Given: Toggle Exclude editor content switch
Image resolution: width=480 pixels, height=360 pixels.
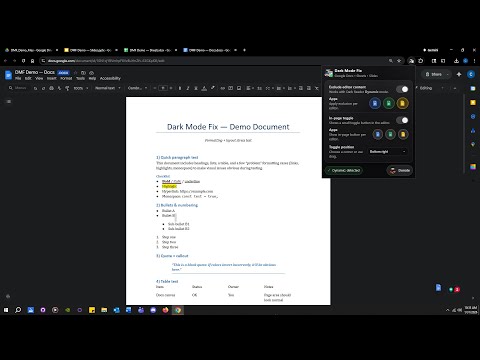Looking at the screenshot, I should coord(402,89).
